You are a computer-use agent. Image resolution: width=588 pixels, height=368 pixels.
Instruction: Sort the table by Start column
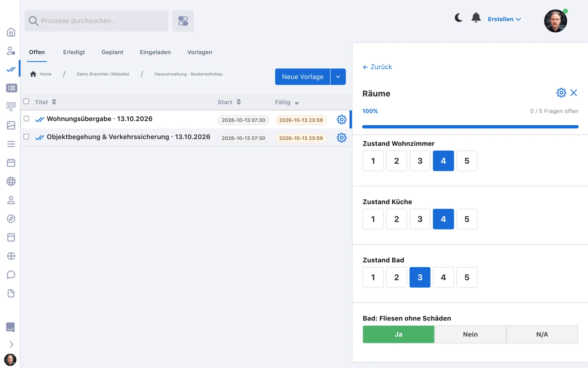tap(229, 102)
